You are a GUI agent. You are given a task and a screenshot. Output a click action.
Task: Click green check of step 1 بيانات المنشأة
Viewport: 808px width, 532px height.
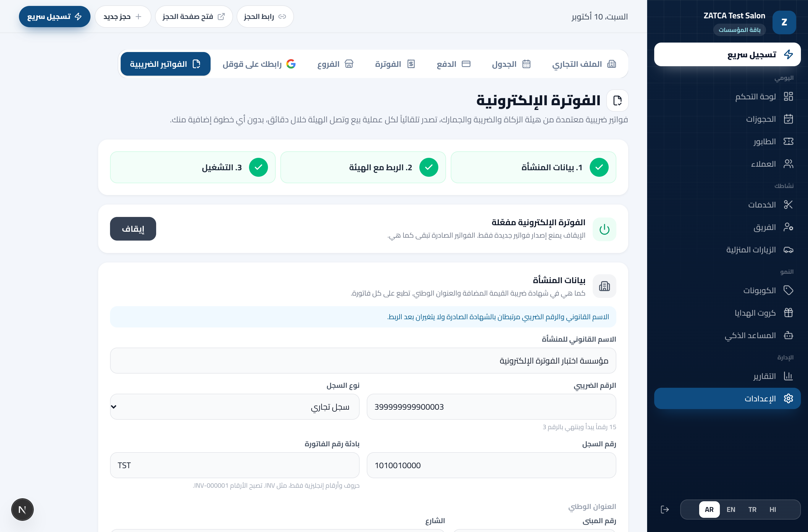[599, 167]
